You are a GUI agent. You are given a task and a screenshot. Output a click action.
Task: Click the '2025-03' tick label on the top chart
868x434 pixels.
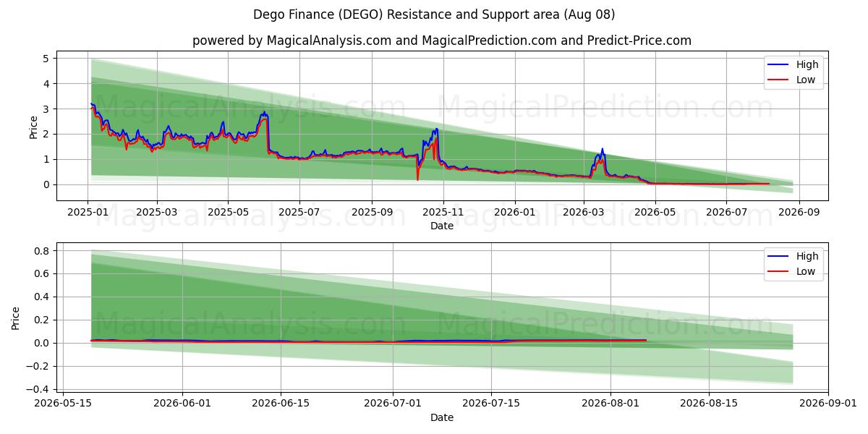pos(157,212)
